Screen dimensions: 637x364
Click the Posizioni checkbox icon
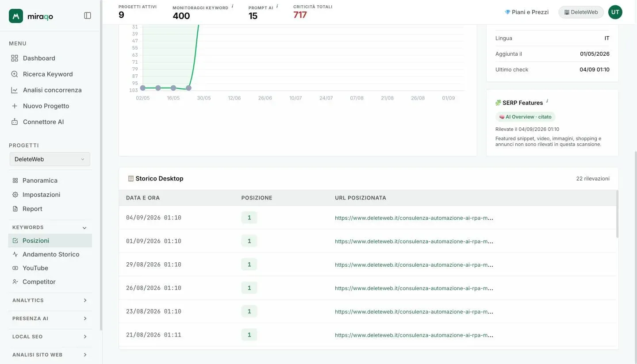[x=15, y=241]
